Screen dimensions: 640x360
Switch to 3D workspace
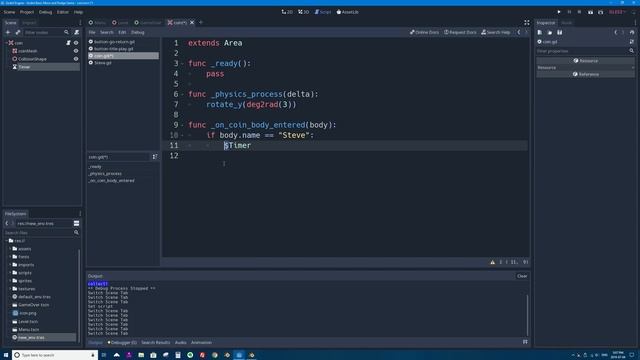pyautogui.click(x=303, y=12)
